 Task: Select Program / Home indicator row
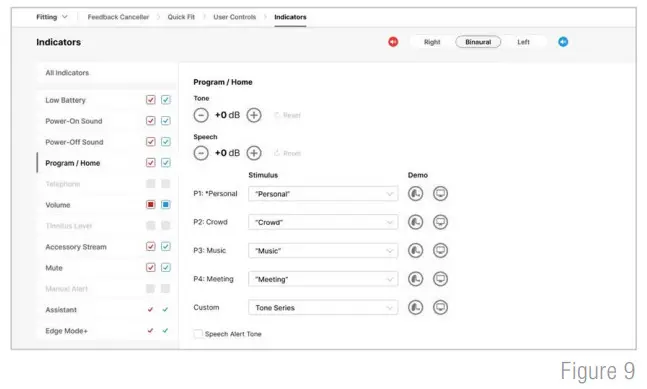[x=107, y=163]
